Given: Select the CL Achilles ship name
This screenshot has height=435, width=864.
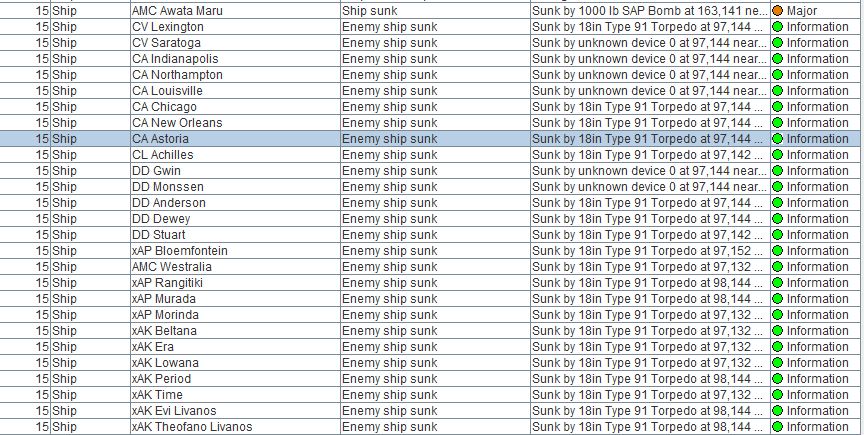Looking at the screenshot, I should tap(163, 154).
